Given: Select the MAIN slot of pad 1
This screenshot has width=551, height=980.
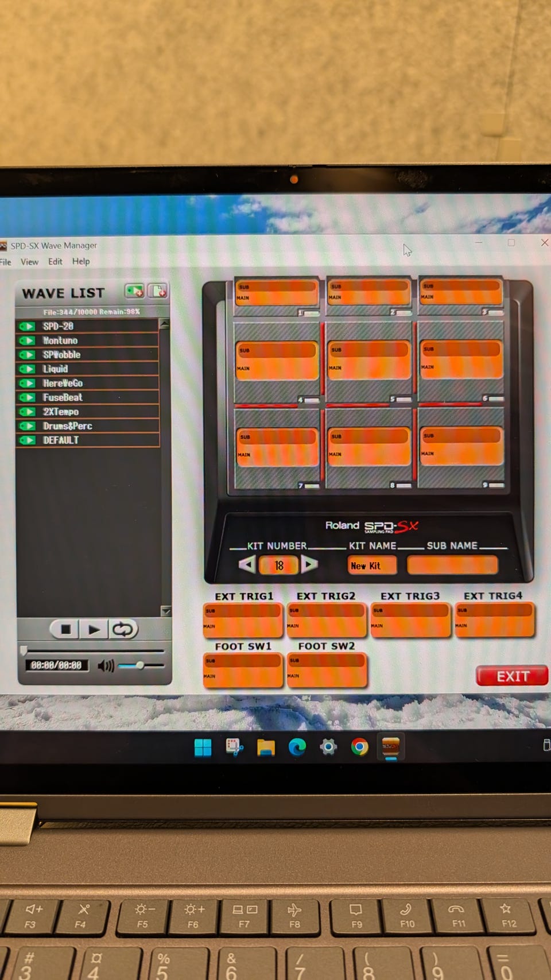Looking at the screenshot, I should [277, 298].
